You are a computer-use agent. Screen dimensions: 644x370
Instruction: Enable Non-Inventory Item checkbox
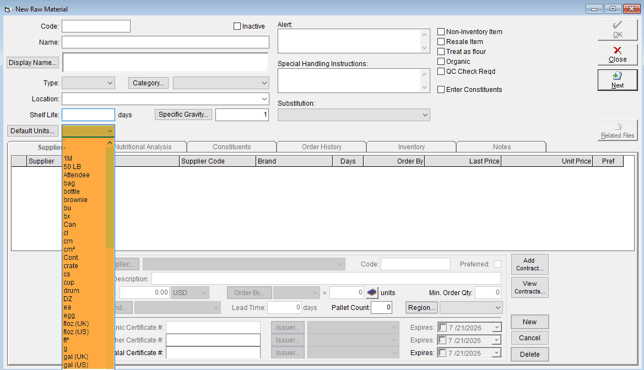point(441,32)
